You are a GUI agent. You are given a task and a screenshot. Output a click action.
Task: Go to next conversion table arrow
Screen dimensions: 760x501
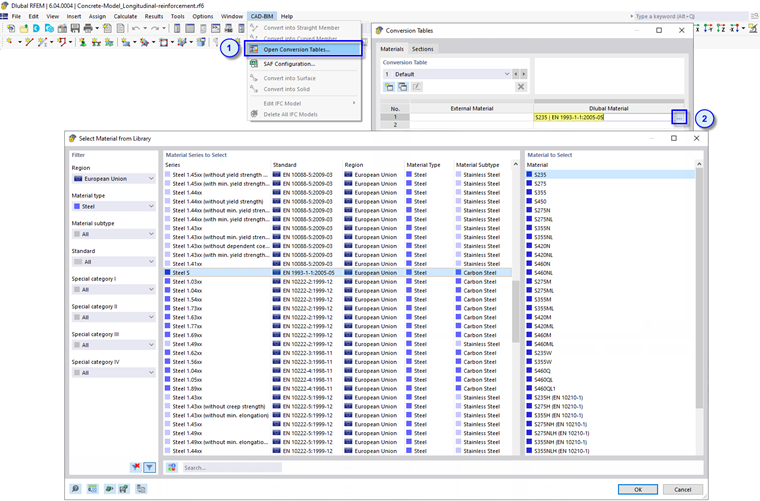(523, 74)
